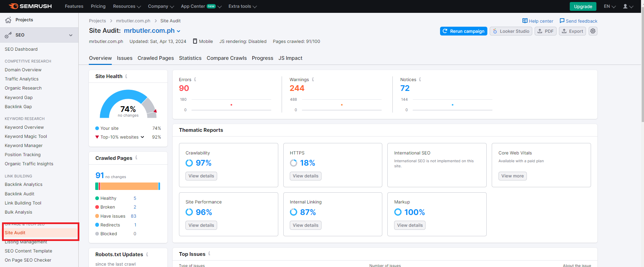Viewport: 644px width, 267px height.
Task: Click the Have issues 83 count
Action: click(134, 216)
